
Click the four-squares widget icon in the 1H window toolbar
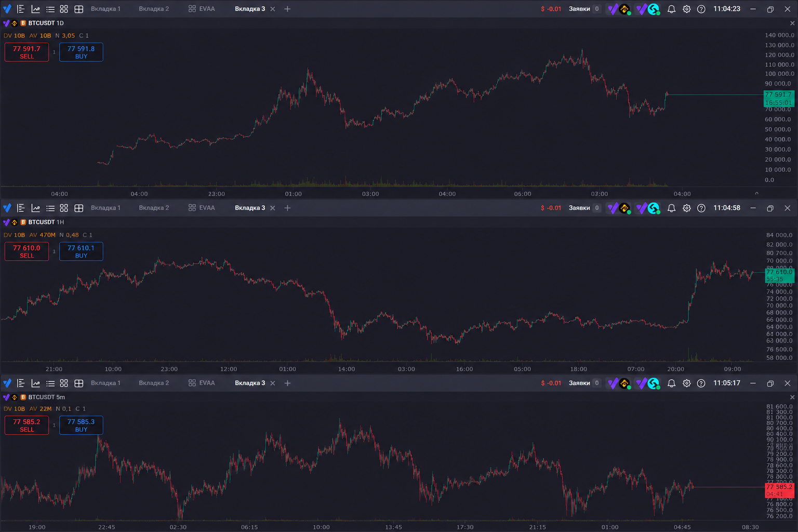click(64, 208)
